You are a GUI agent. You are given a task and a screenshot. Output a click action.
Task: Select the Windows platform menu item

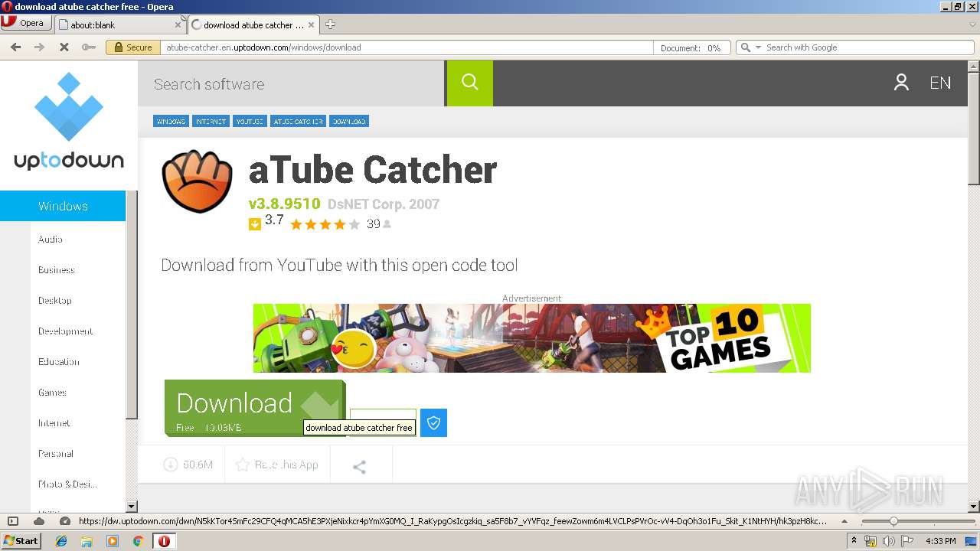[x=63, y=206]
